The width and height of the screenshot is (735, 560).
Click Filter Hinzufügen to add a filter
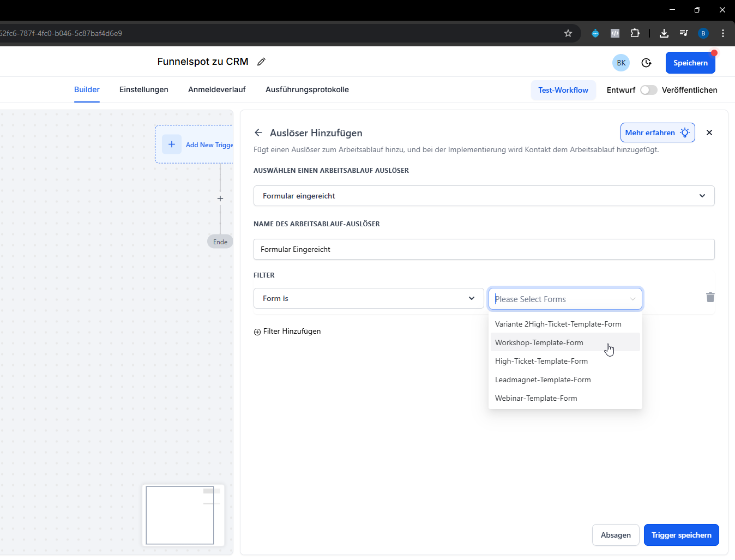point(287,331)
